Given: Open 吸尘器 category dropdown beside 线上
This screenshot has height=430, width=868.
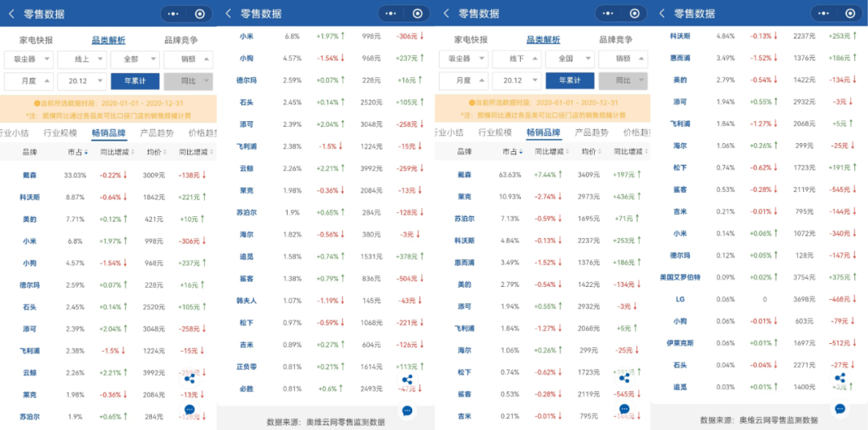Looking at the screenshot, I should coord(30,59).
